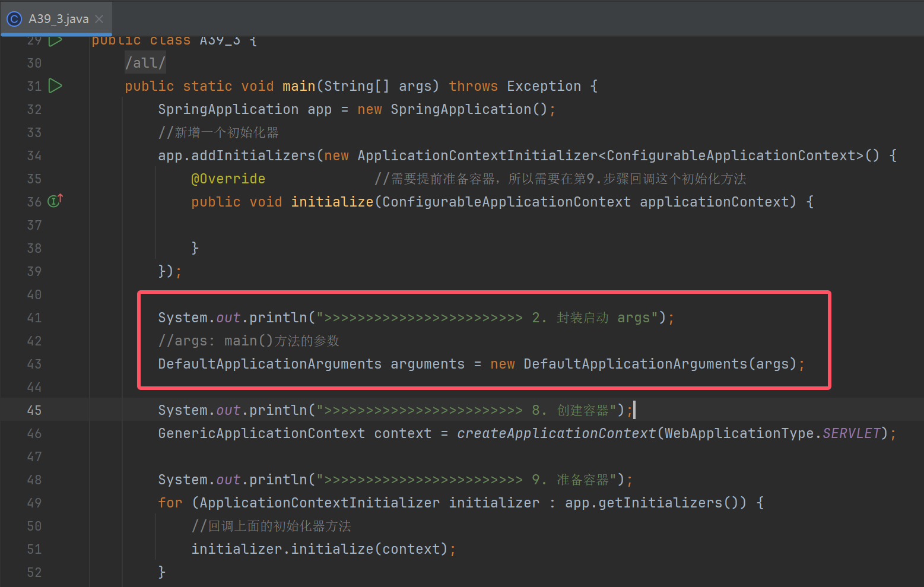The width and height of the screenshot is (924, 587).
Task: Click the folded /all/ comment region
Action: click(145, 63)
